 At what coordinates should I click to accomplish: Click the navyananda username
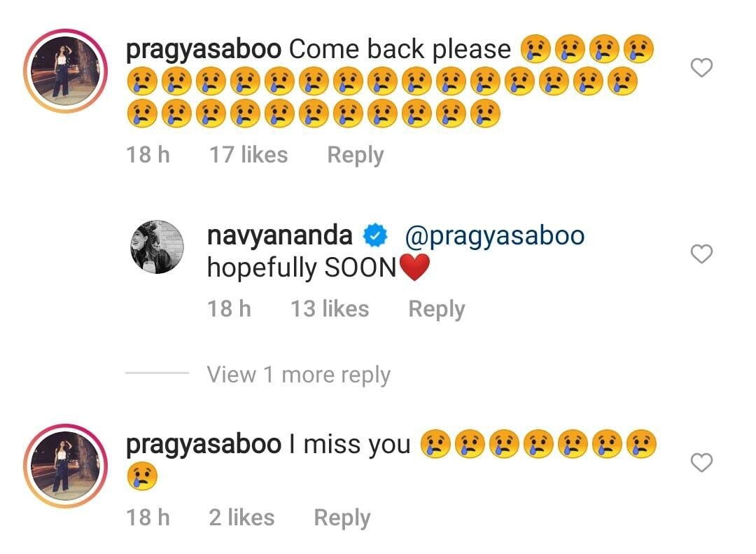[x=279, y=236]
